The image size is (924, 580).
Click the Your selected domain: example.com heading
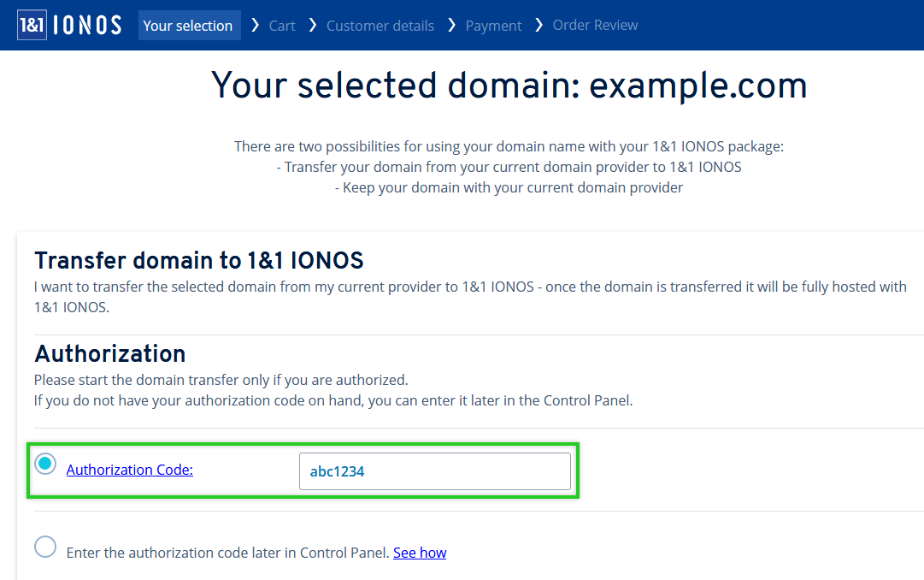pos(509,86)
